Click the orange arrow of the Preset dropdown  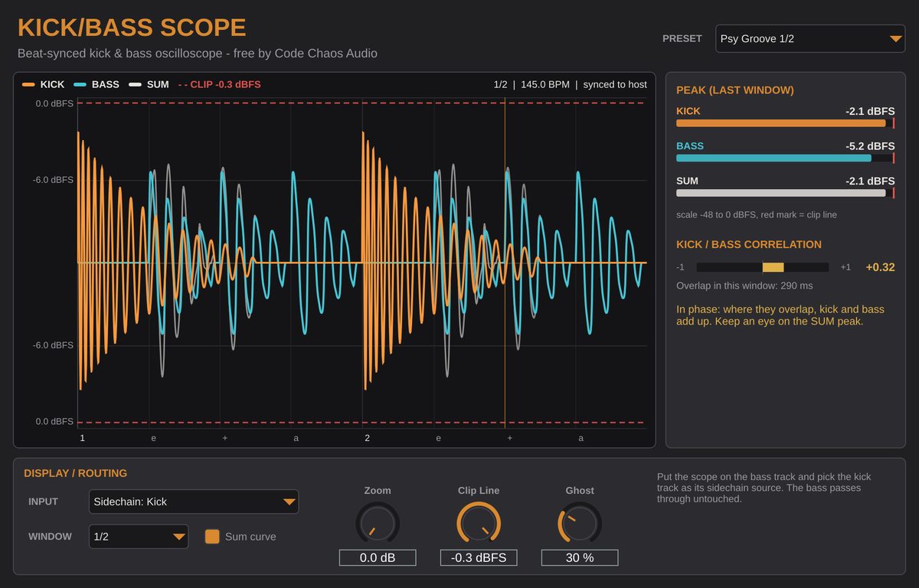[897, 39]
